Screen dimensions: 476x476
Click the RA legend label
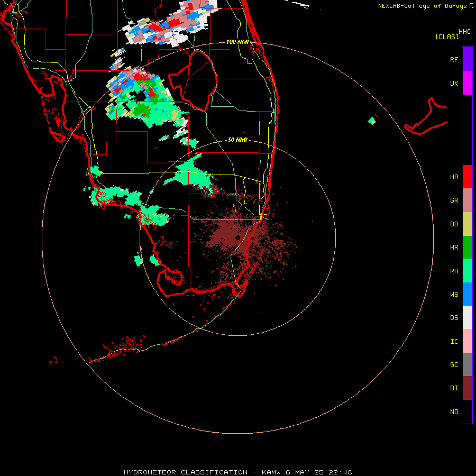pyautogui.click(x=454, y=271)
